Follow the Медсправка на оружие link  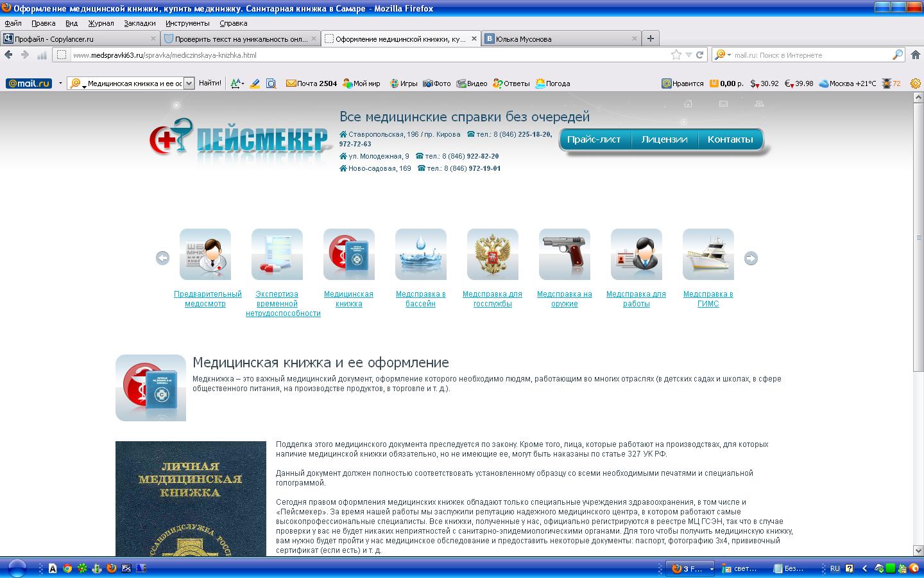pos(565,299)
